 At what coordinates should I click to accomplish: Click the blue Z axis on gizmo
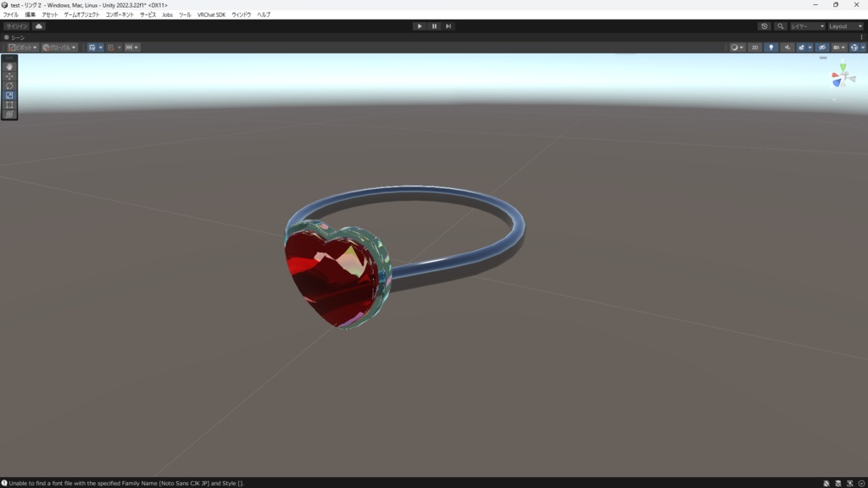(x=837, y=83)
